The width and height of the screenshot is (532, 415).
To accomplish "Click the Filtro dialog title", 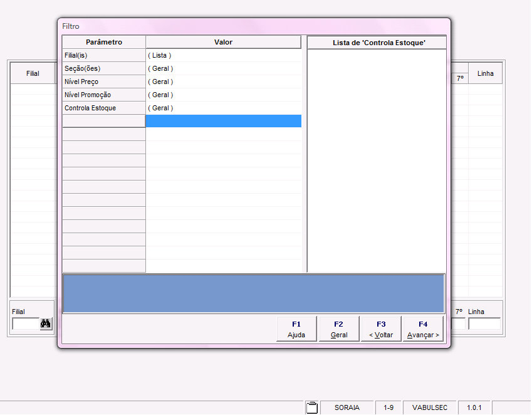I will pos(71,26).
